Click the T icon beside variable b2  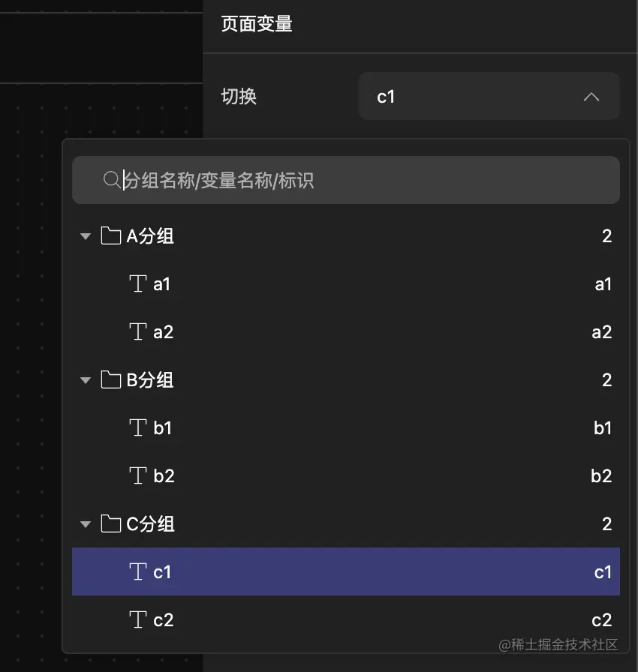click(x=137, y=475)
